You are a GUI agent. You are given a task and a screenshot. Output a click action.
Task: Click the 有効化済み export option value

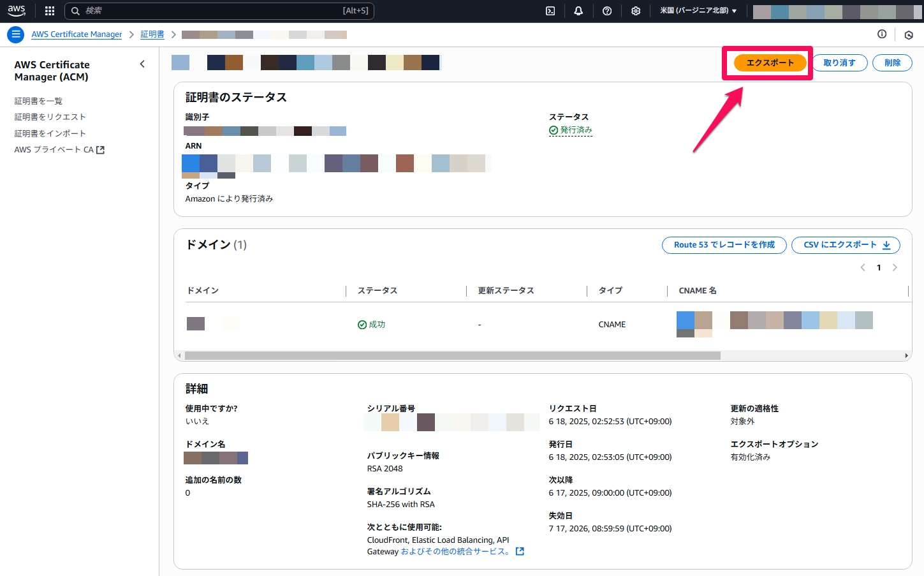point(751,457)
